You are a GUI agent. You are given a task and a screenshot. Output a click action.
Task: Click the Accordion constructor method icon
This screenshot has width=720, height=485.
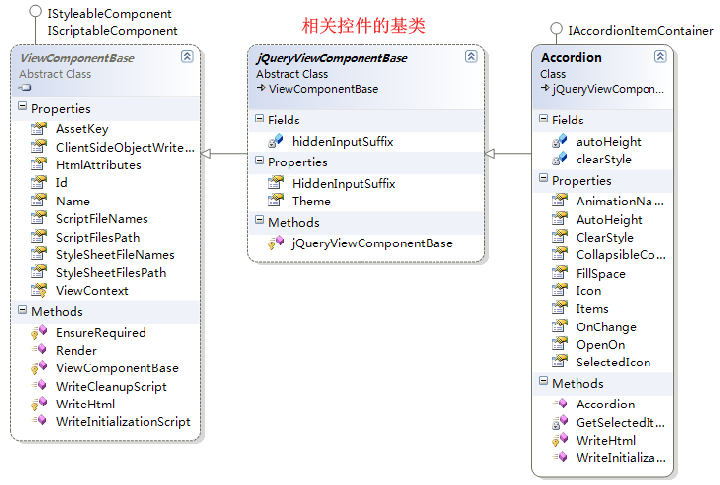[x=560, y=404]
